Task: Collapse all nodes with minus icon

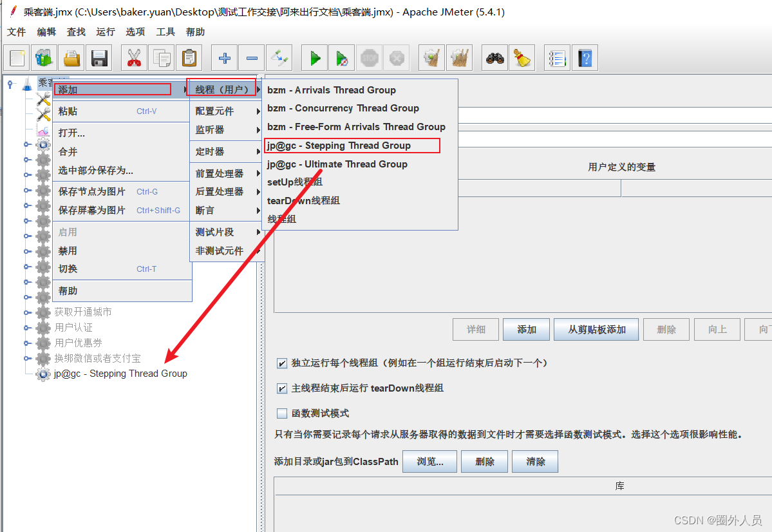Action: [252, 58]
